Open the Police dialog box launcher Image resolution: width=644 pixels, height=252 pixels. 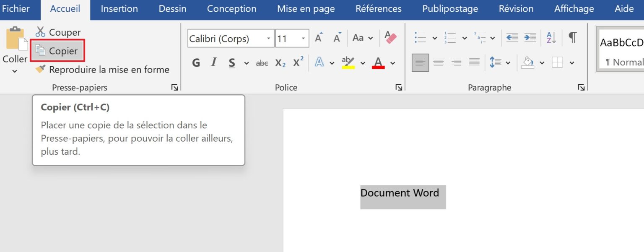(399, 87)
